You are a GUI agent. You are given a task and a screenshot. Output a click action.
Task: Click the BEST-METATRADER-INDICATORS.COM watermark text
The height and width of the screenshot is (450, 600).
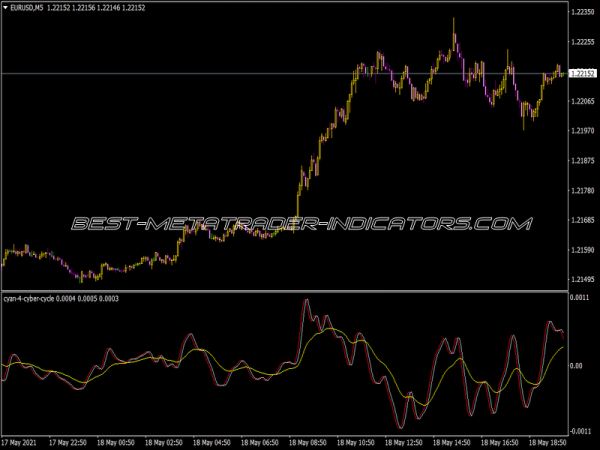pos(299,223)
